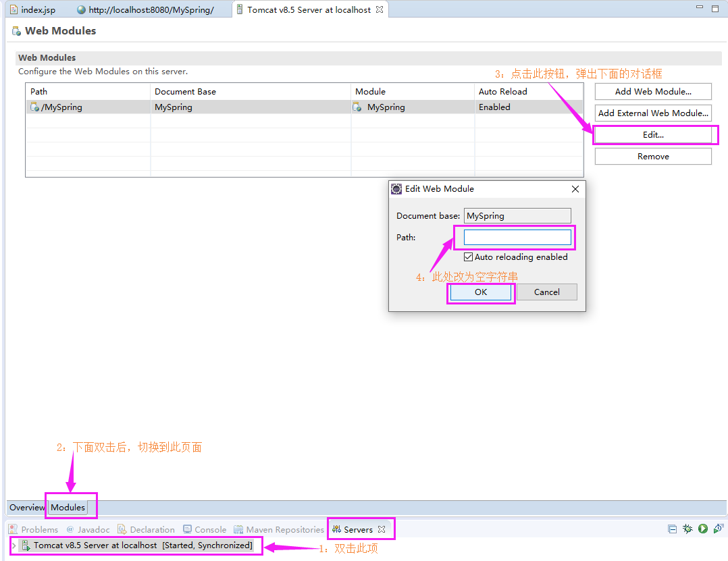728x561 pixels.
Task: Click the Path column header
Action: click(x=88, y=91)
